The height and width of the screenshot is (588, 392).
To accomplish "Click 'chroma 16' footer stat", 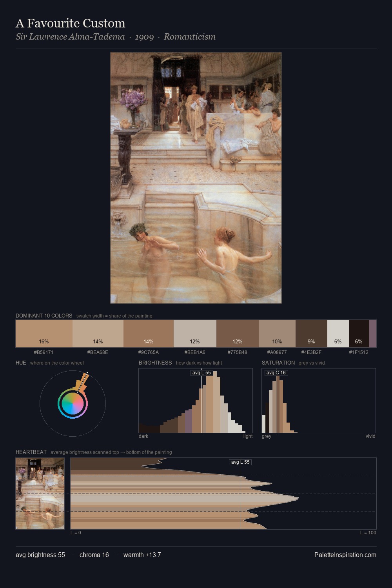I will (x=94, y=555).
